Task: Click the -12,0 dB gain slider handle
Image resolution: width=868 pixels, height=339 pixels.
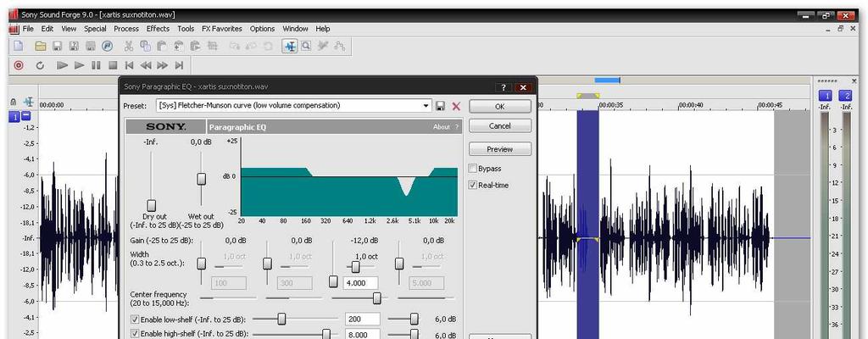Action: click(x=333, y=281)
